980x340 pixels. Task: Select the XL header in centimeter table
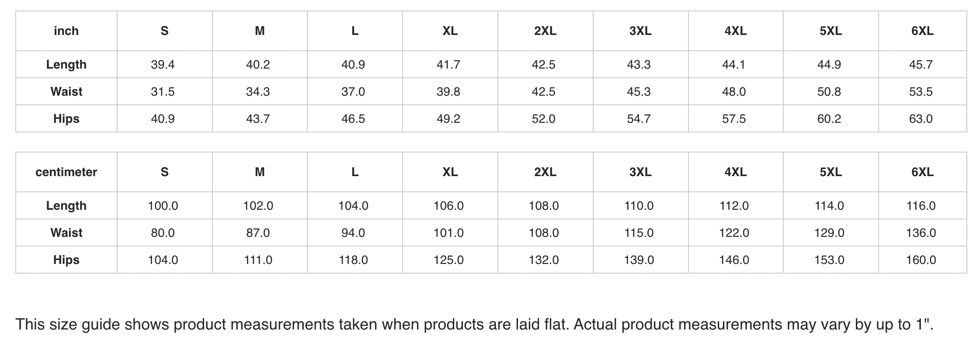tap(450, 172)
